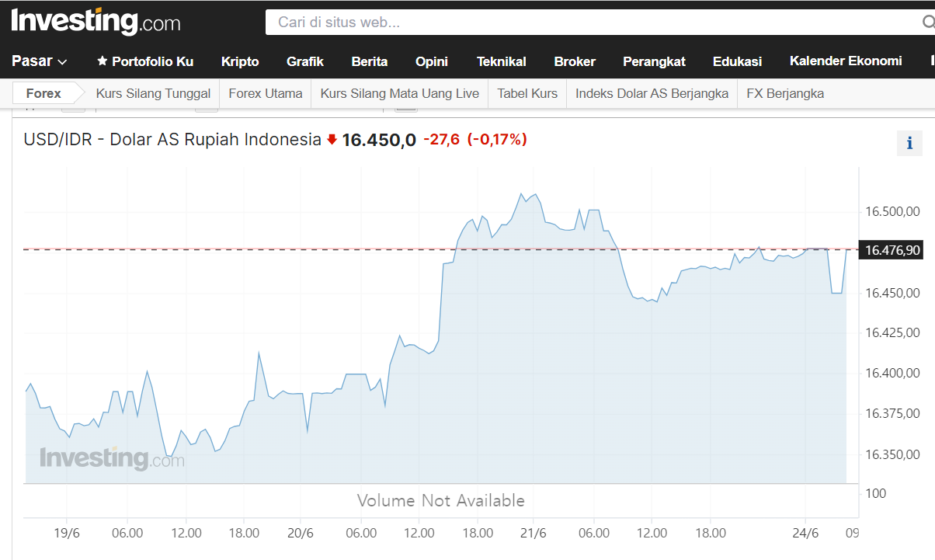Select the Forex breadcrumb tab
The width and height of the screenshot is (935, 560).
tap(43, 93)
